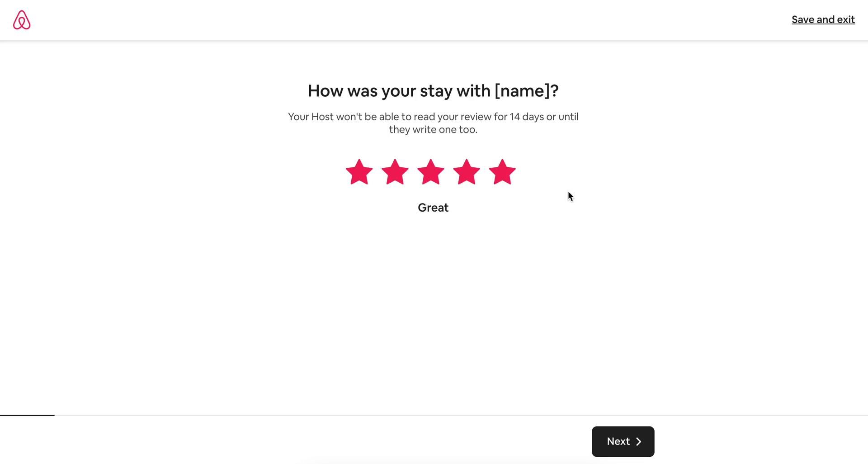Open the Save and exit link
This screenshot has width=868, height=464.
point(823,19)
